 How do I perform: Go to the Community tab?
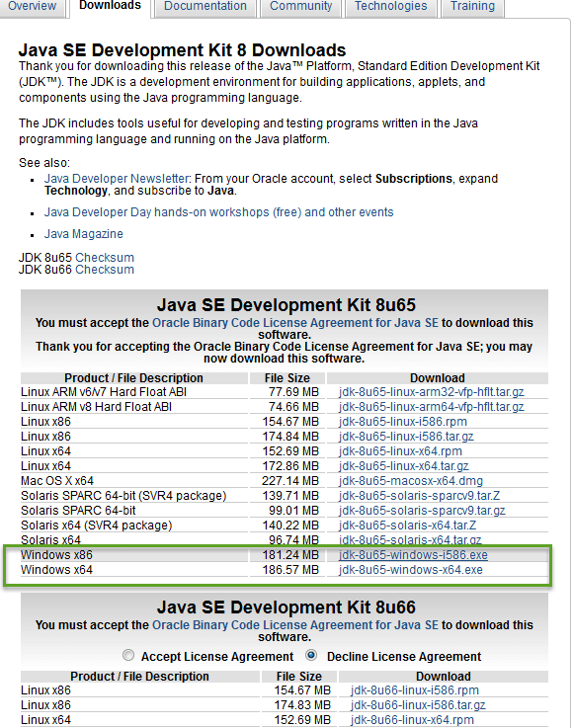coord(301,6)
